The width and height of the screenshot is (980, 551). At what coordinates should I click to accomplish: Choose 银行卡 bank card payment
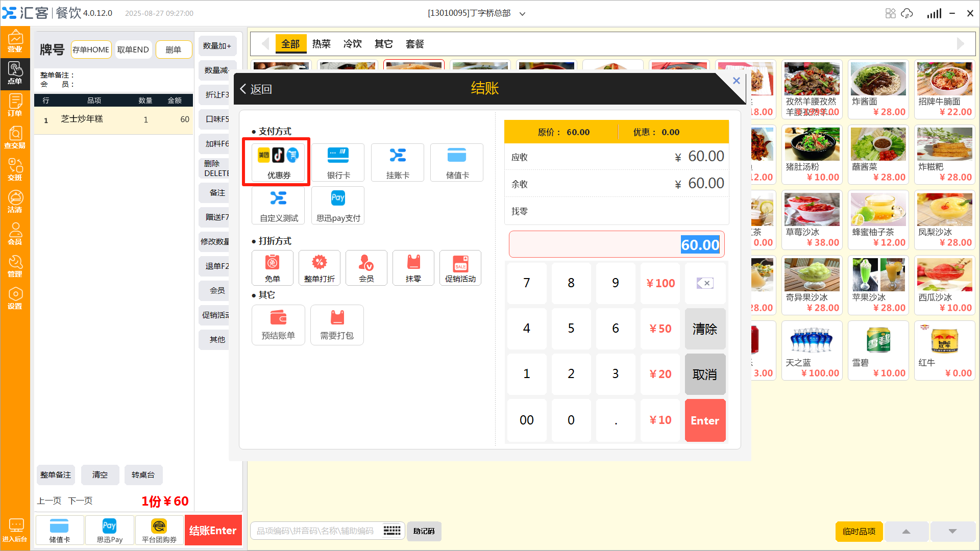338,162
